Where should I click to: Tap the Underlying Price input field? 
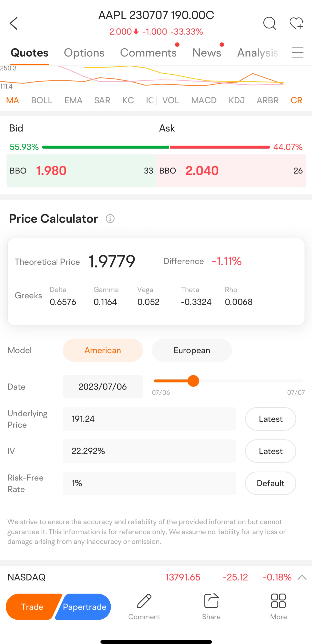(149, 419)
